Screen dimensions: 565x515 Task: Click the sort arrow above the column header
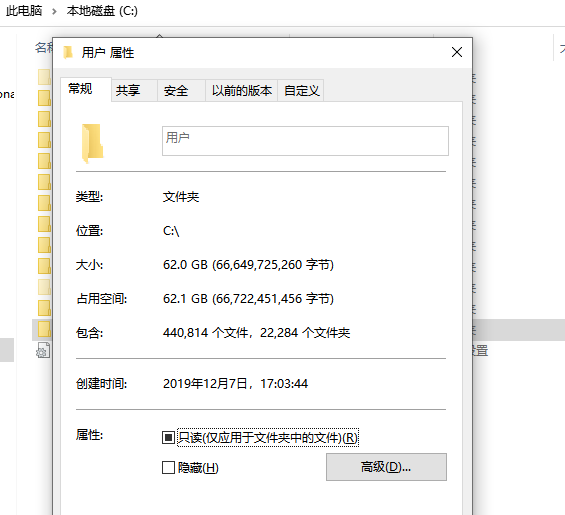click(160, 36)
